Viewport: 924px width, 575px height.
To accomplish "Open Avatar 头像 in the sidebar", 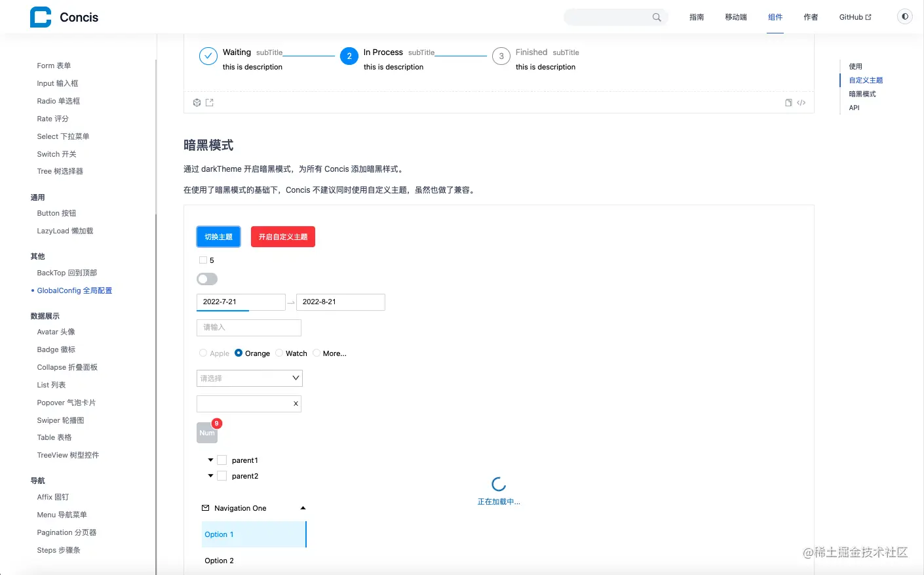I will 56,332.
